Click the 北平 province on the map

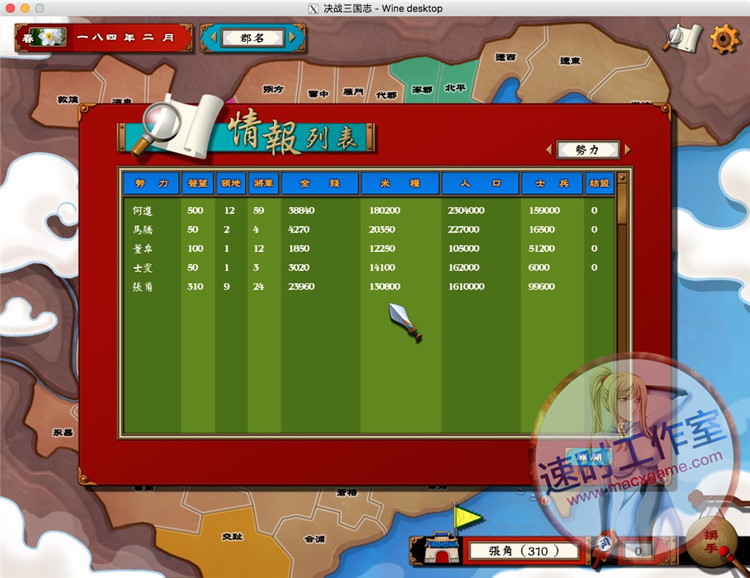tap(455, 88)
